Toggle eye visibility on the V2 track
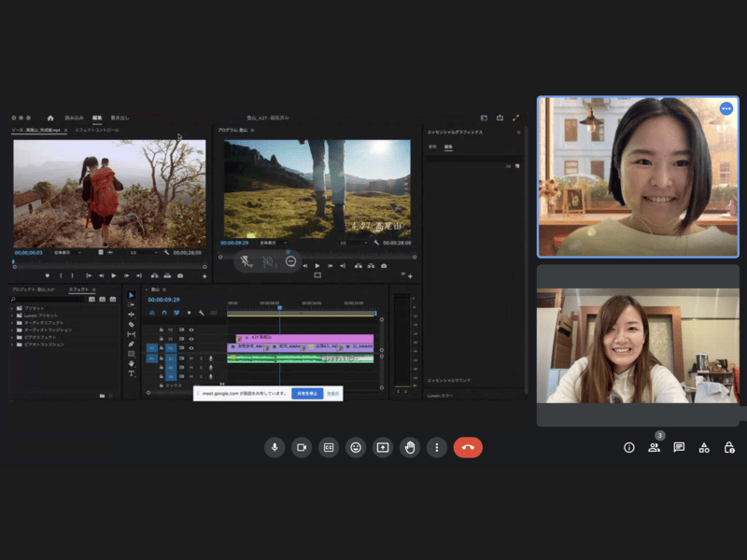This screenshot has width=747, height=560. [x=191, y=338]
